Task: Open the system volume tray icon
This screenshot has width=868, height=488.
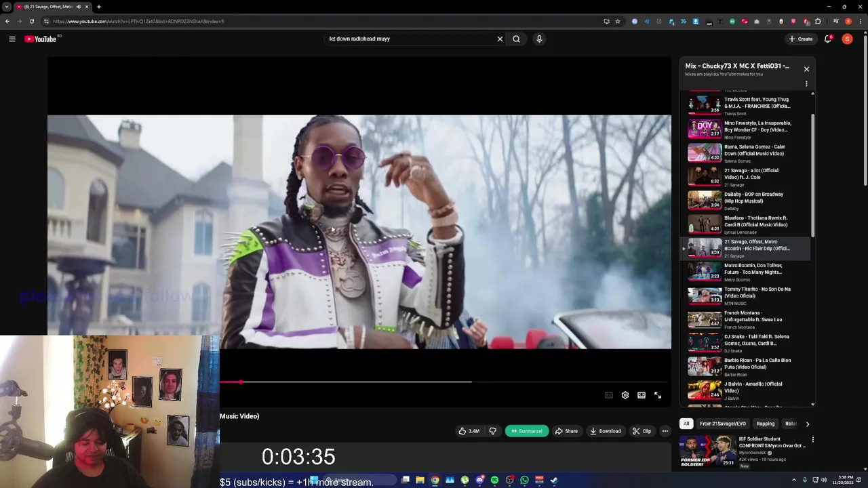Action: (x=824, y=480)
